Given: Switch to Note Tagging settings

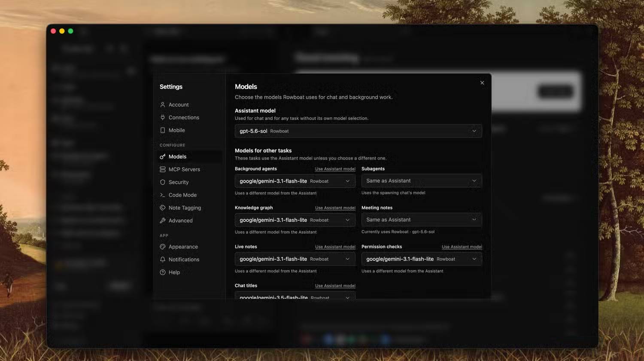Looking at the screenshot, I should [x=190, y=208].
